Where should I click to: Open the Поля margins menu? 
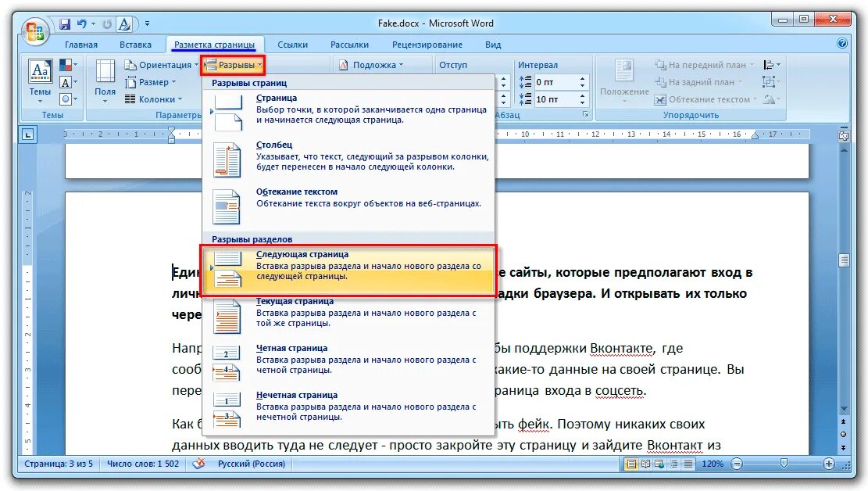point(105,81)
